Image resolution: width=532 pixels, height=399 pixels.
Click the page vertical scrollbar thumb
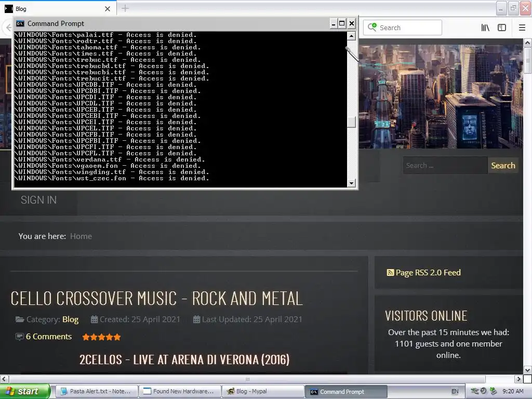tap(527, 60)
